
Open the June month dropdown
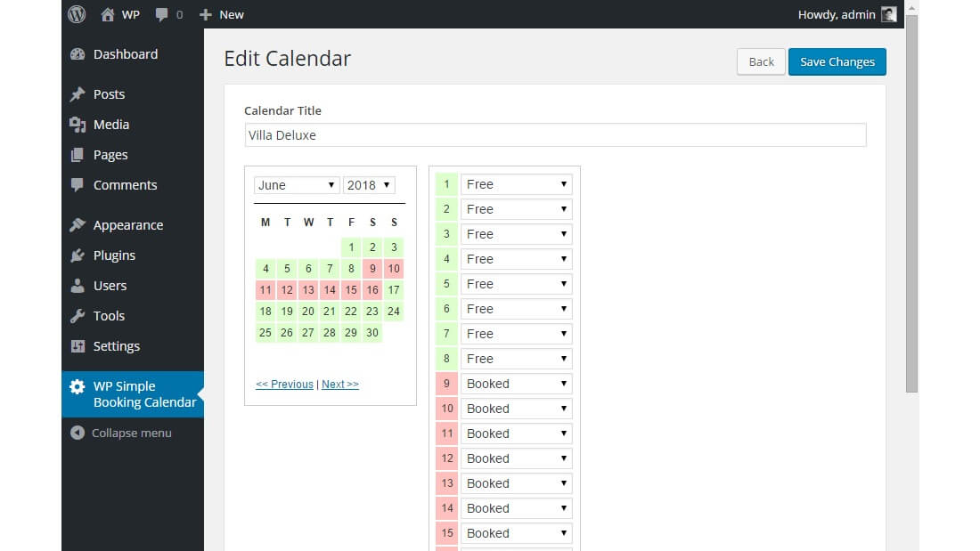tap(297, 185)
